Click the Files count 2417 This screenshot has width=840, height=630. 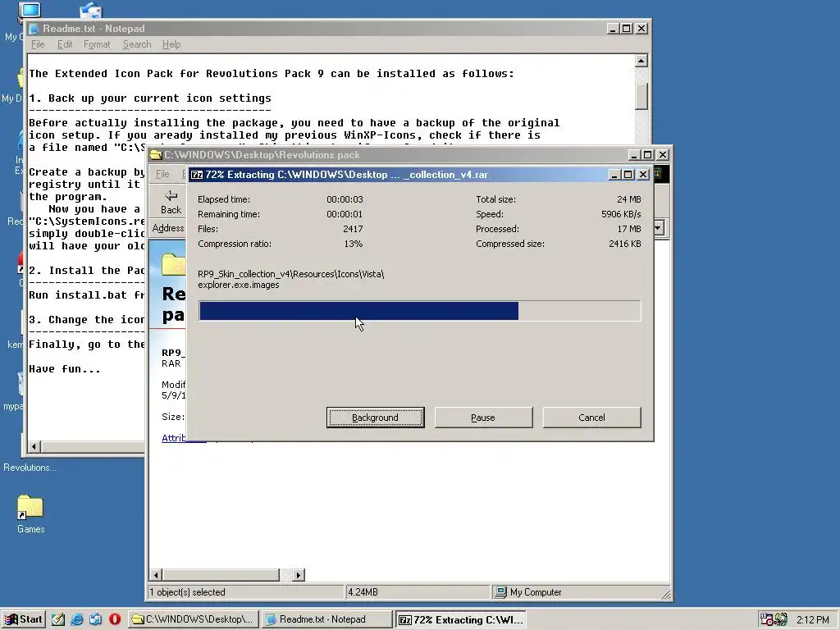coord(353,229)
